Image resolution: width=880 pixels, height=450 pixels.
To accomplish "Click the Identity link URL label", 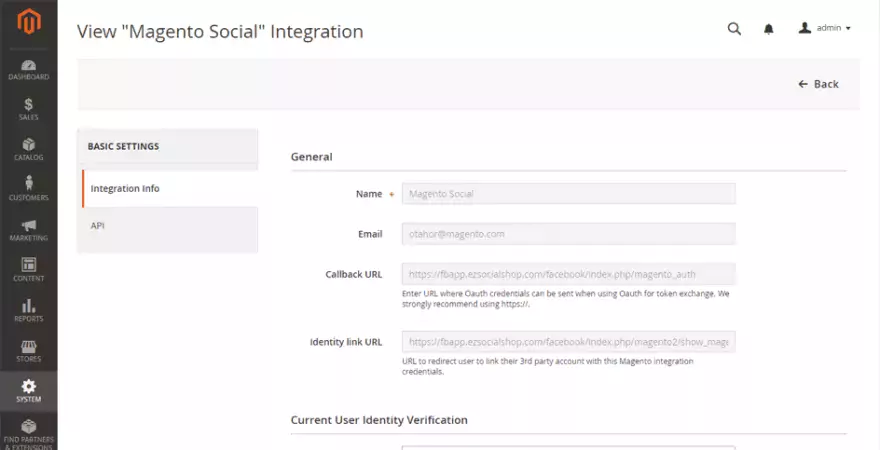I will pyautogui.click(x=346, y=342).
